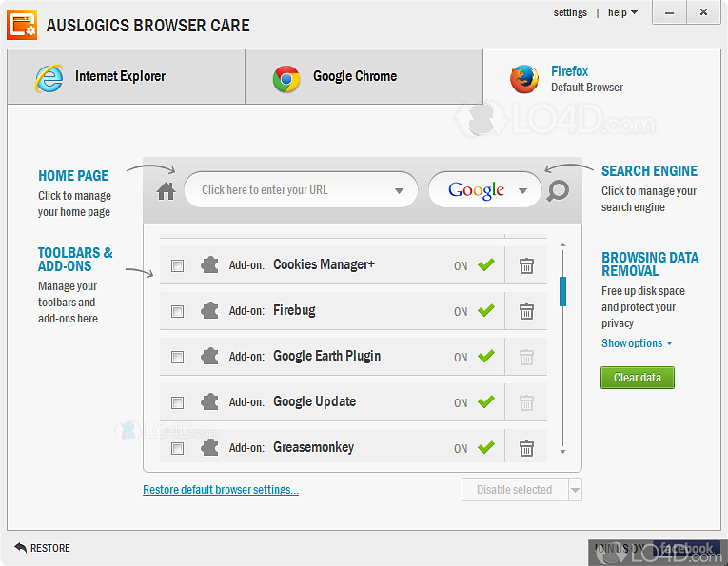Click the TOOLBARS & ADD-ONS heading
This screenshot has width=728, height=566.
pos(75,260)
